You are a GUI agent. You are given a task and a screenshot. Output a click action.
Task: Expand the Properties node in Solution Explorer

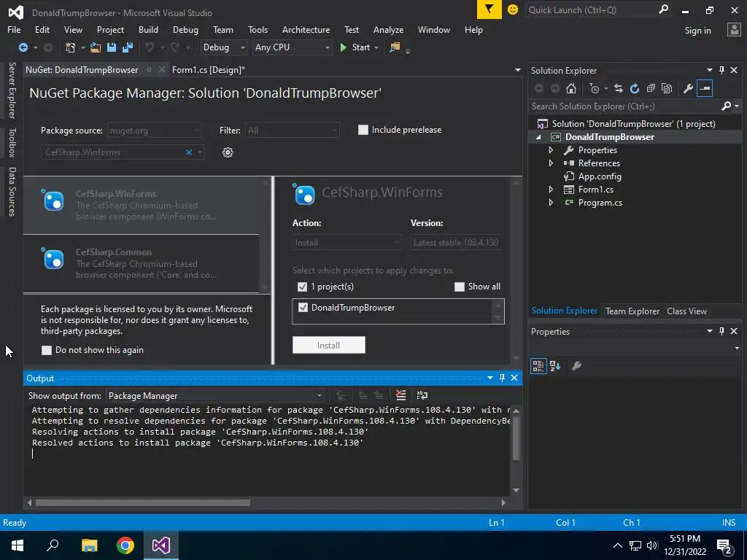pos(551,150)
